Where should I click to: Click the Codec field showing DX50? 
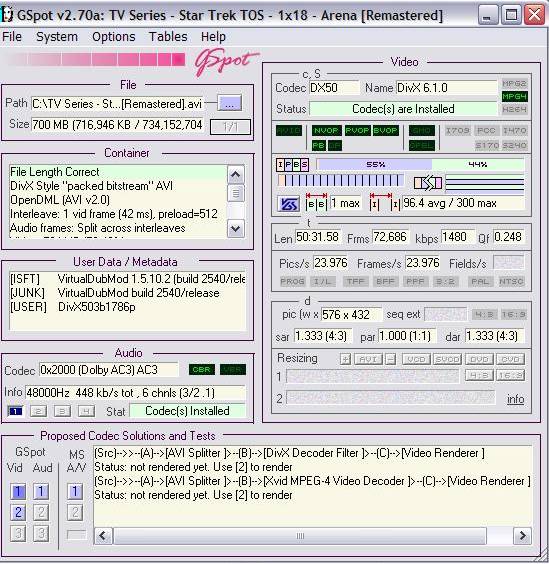[334, 88]
